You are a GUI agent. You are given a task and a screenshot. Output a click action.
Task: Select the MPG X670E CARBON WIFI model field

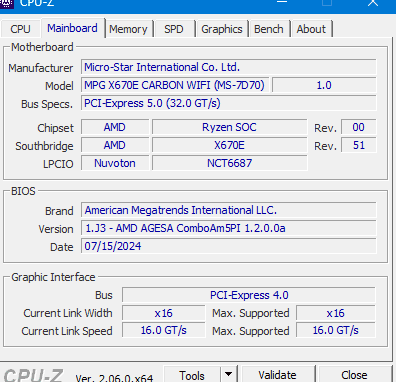(175, 85)
